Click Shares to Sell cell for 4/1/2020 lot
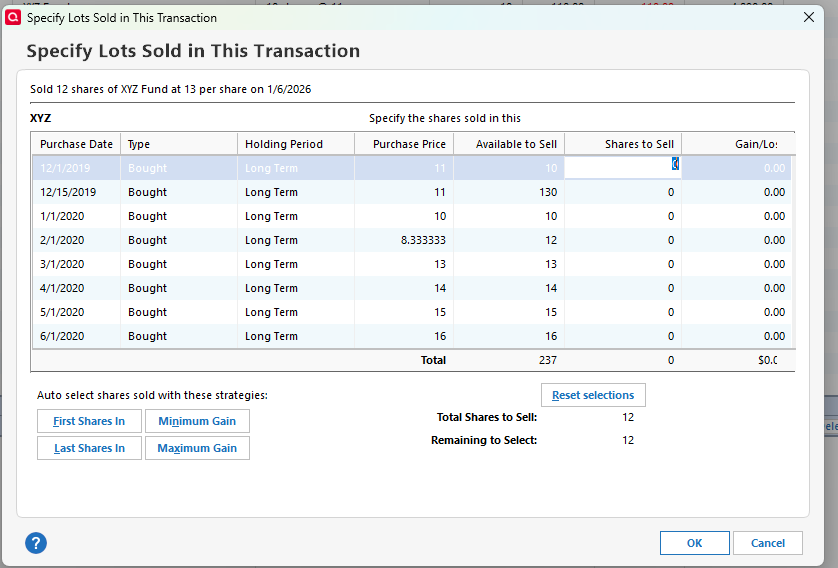This screenshot has height=568, width=838. coord(622,288)
